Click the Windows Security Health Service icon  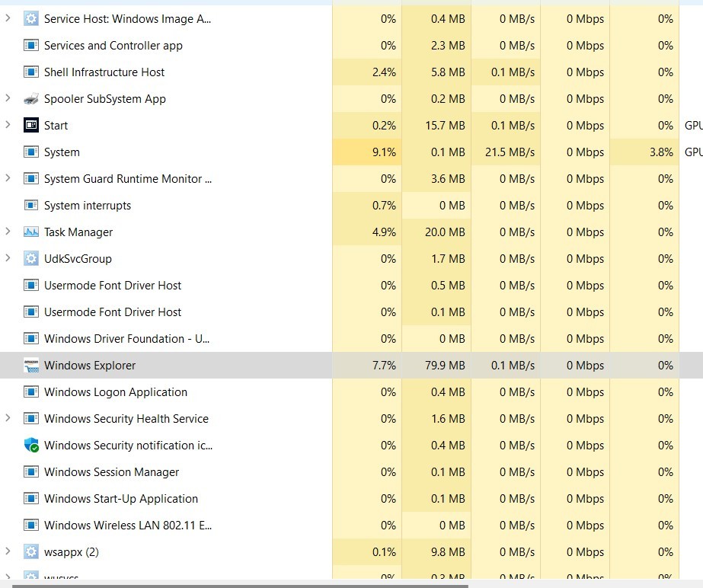click(x=31, y=418)
